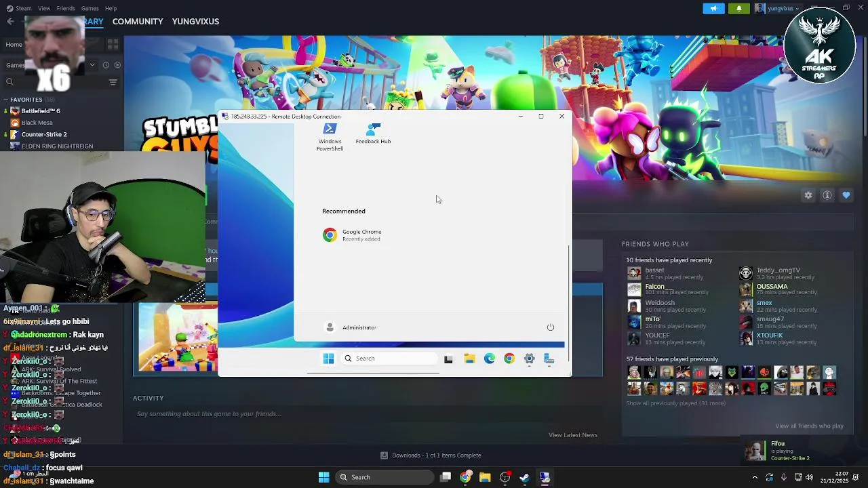The height and width of the screenshot is (488, 868).
Task: Open Windows PowerShell in the remote Start menu
Action: 330,137
